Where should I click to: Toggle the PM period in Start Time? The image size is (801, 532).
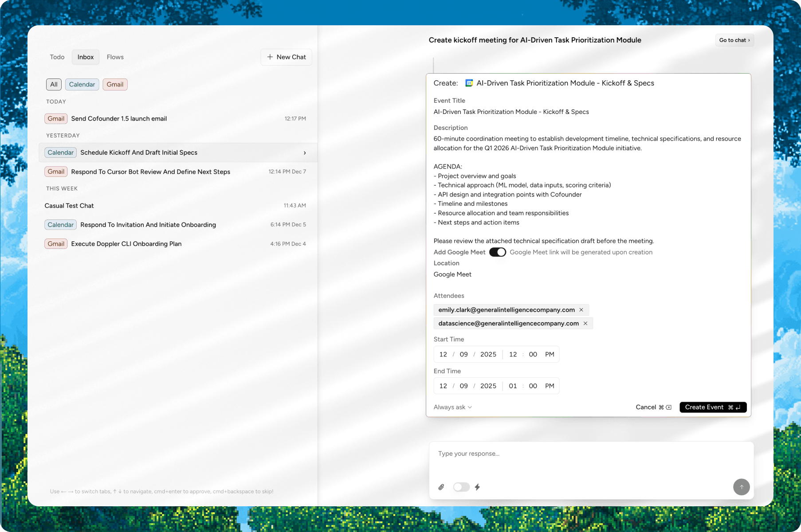(x=550, y=355)
